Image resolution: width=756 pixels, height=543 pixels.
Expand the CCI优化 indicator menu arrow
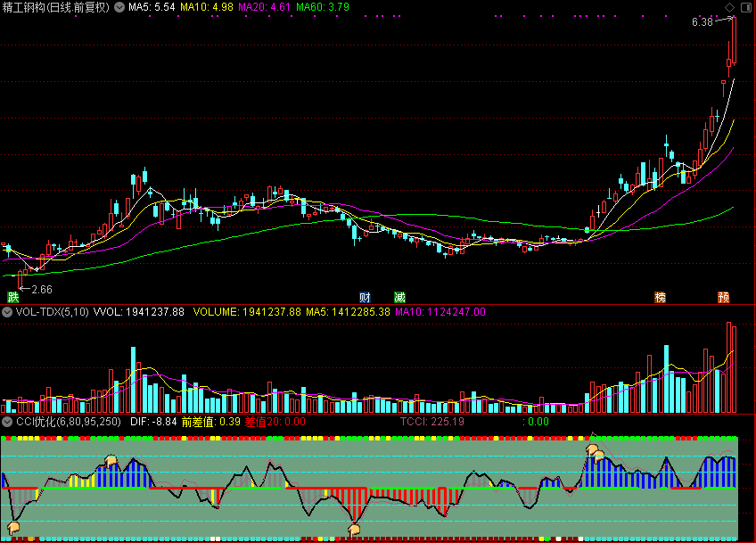click(7, 421)
